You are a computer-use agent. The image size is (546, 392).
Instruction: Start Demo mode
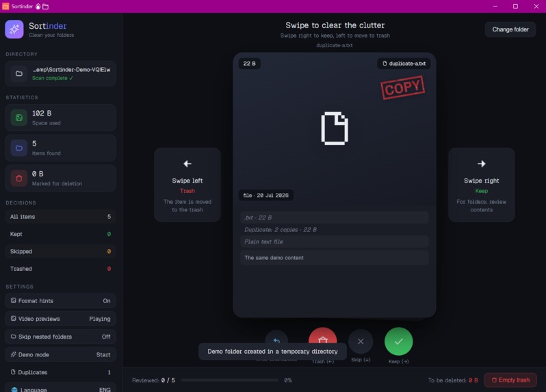(x=61, y=354)
